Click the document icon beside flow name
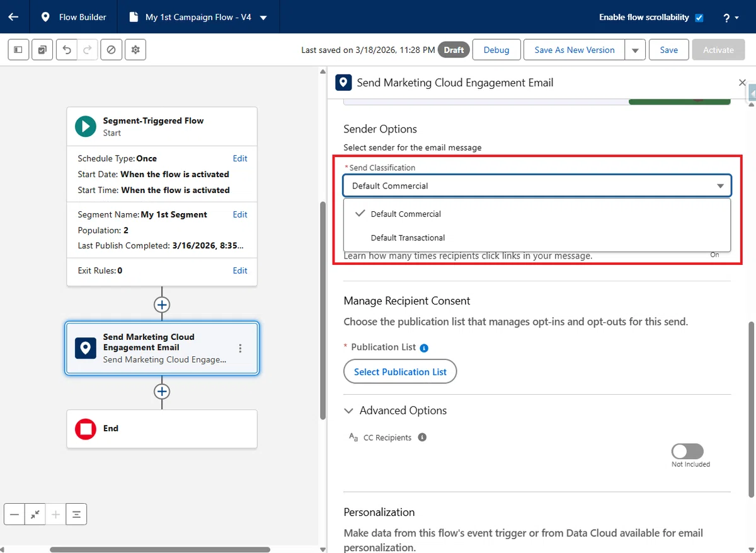756x553 pixels. pyautogui.click(x=133, y=17)
